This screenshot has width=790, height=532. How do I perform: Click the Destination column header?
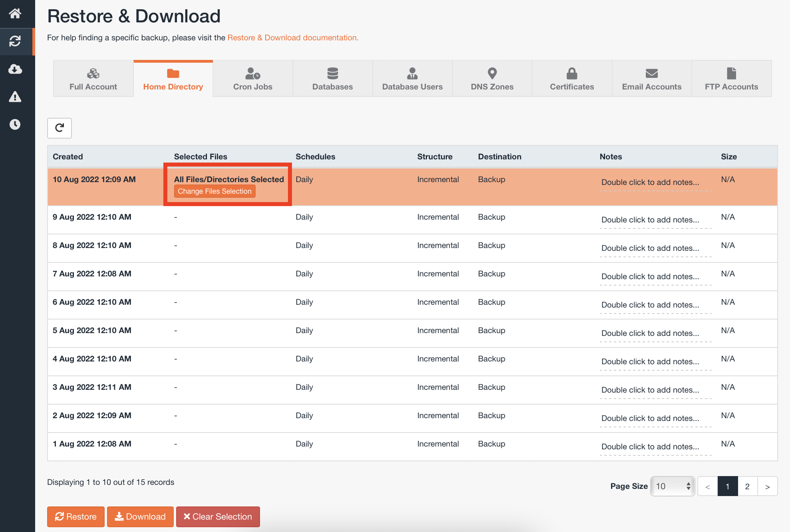(x=500, y=157)
